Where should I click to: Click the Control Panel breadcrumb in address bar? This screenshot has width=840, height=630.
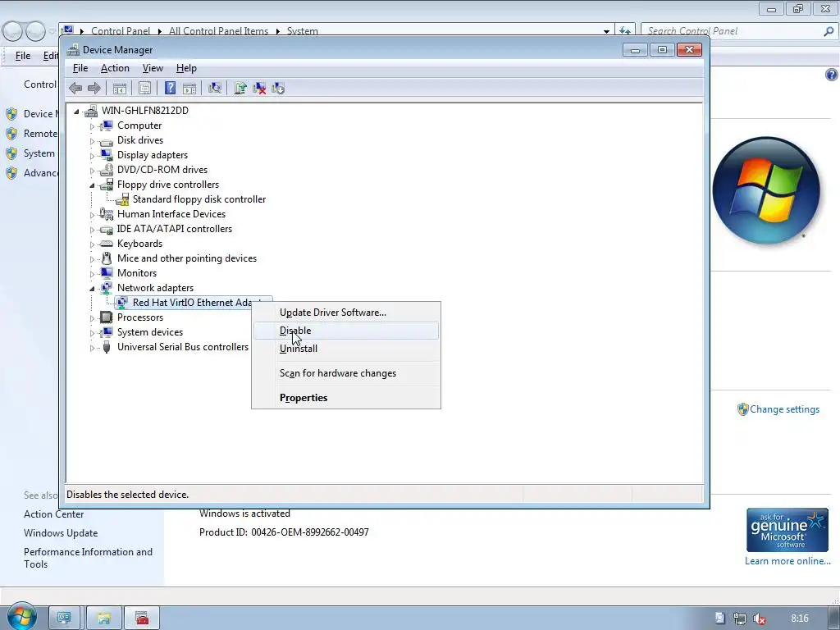121,31
